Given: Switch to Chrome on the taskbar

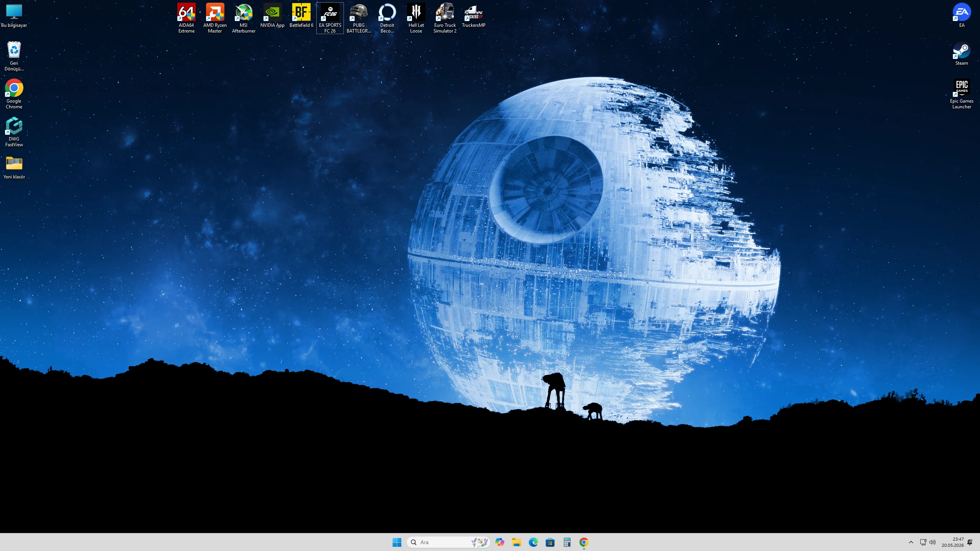Looking at the screenshot, I should click(x=584, y=542).
